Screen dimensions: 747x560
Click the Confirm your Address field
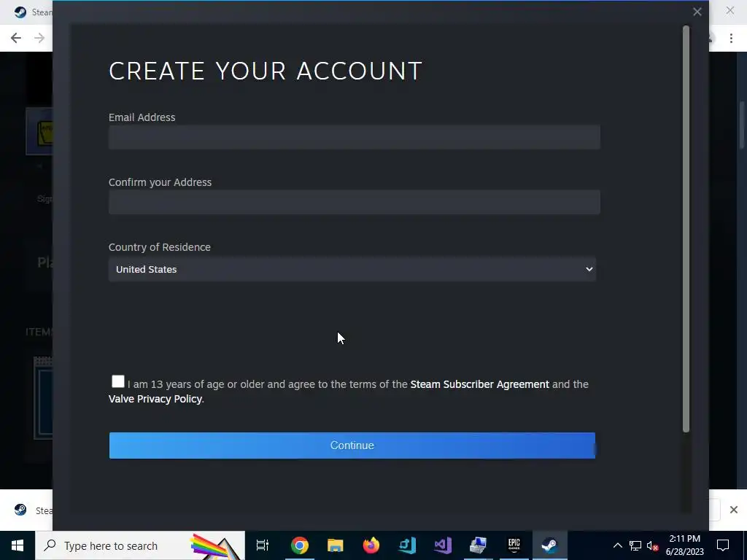click(354, 202)
